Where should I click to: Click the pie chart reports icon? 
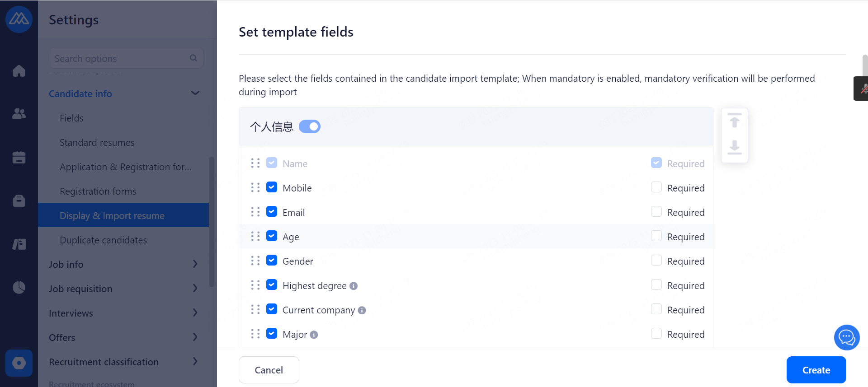coord(19,287)
